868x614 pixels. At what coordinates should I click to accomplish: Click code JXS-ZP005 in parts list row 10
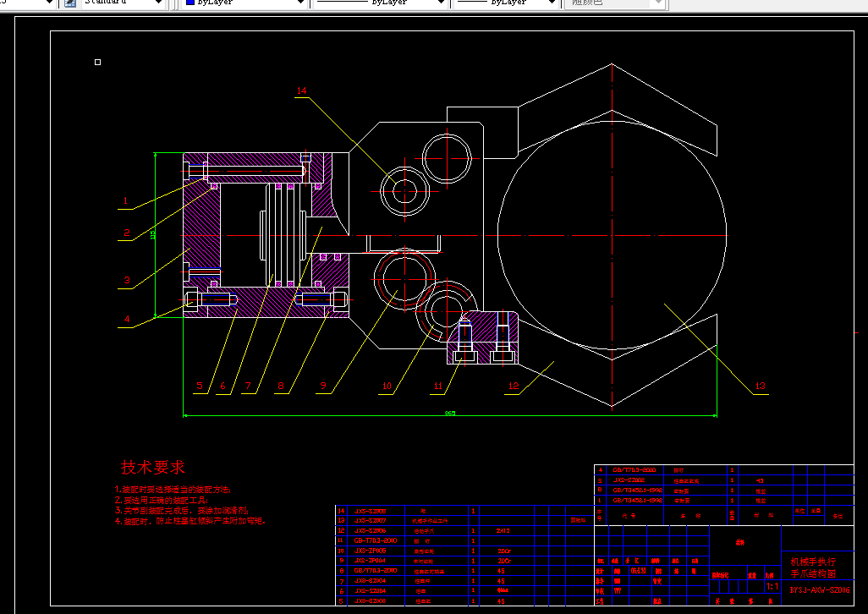click(370, 551)
